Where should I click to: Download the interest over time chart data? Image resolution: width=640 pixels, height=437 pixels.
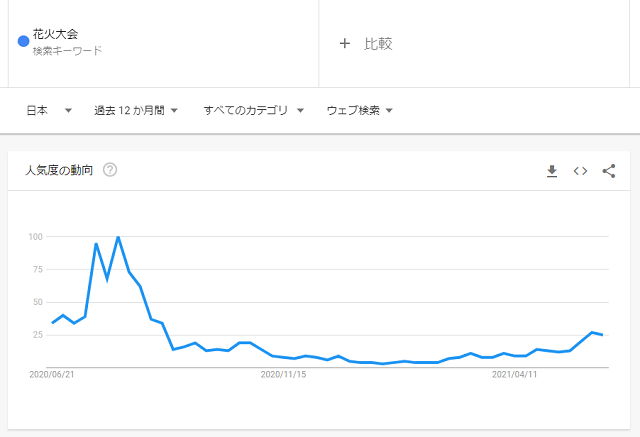[x=552, y=171]
